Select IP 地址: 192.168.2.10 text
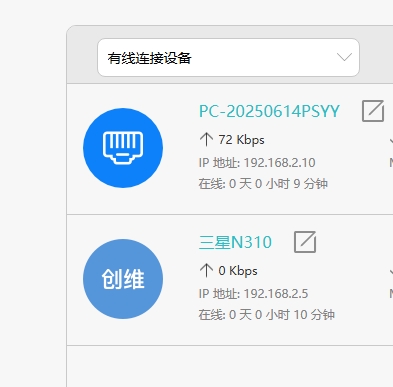This screenshot has width=393, height=387. click(x=257, y=163)
